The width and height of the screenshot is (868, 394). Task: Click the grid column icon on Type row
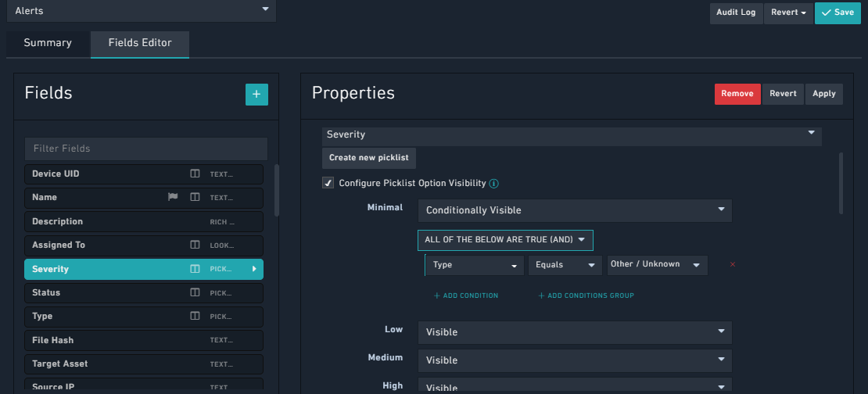click(x=195, y=316)
